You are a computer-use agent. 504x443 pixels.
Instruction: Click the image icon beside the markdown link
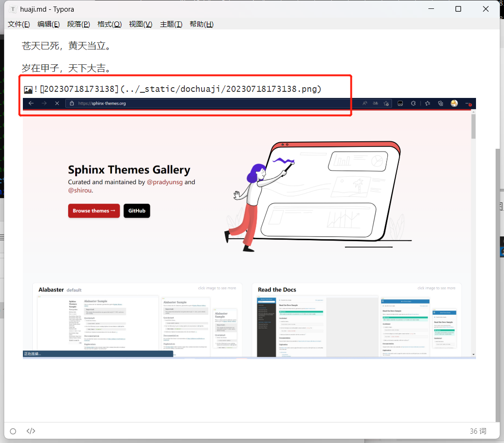point(28,90)
